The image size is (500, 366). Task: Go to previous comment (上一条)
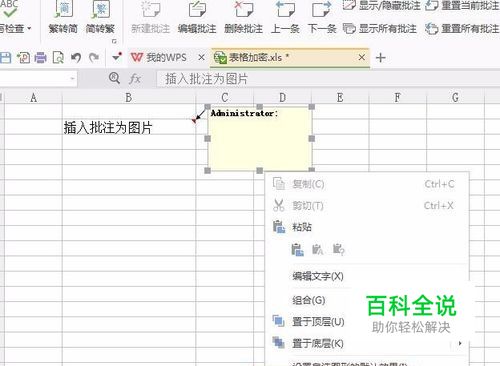pyautogui.click(x=285, y=17)
